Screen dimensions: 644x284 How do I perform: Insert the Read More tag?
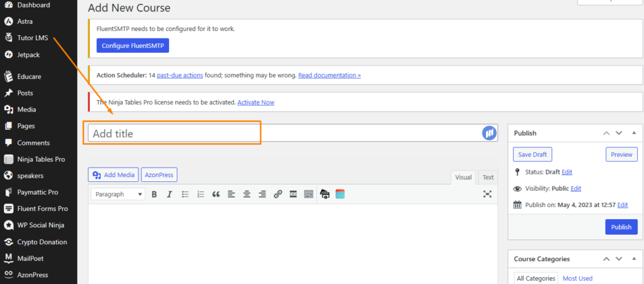(293, 195)
